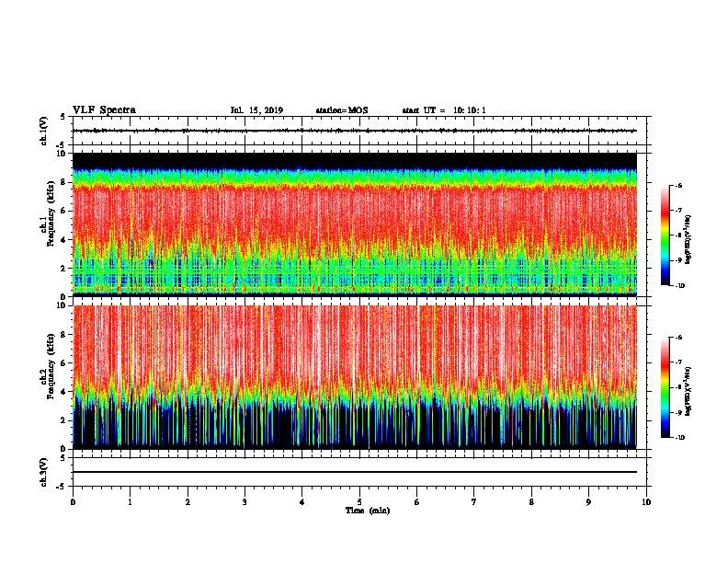Click time axis tick label "9"
This screenshot has height=563, width=728.
[588, 502]
